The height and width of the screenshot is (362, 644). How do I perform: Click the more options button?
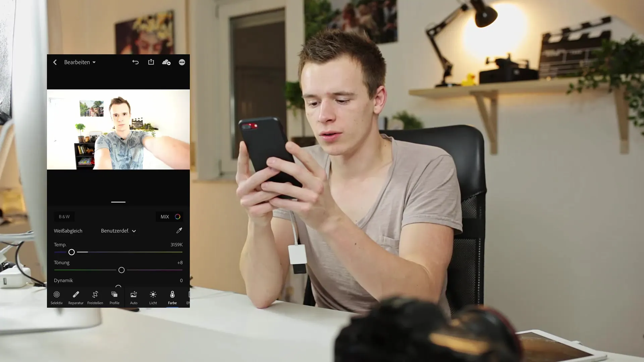(182, 62)
